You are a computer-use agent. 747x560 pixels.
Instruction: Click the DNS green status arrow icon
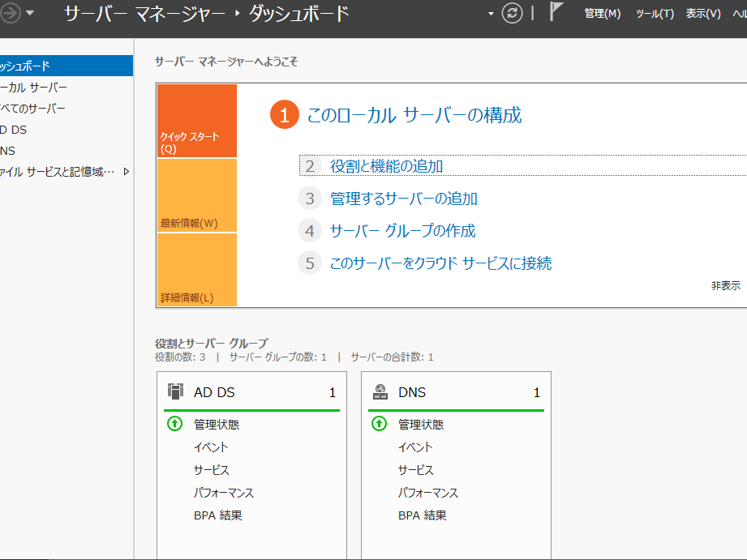pyautogui.click(x=380, y=423)
